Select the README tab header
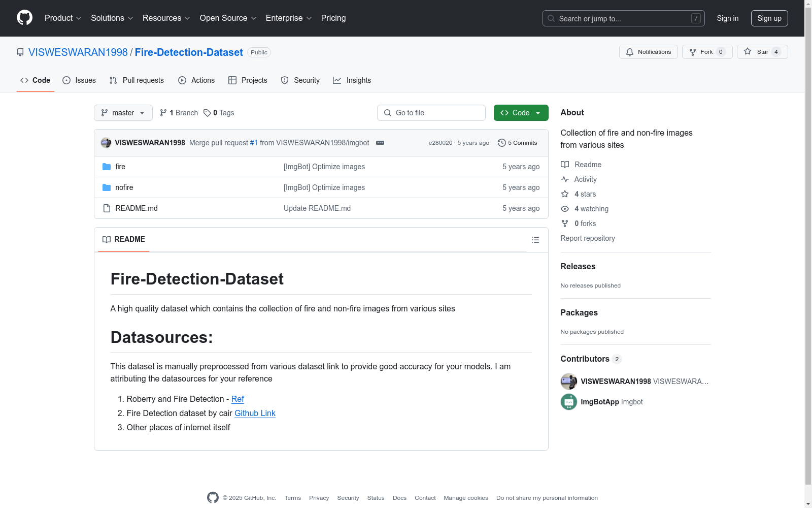 coord(124,239)
